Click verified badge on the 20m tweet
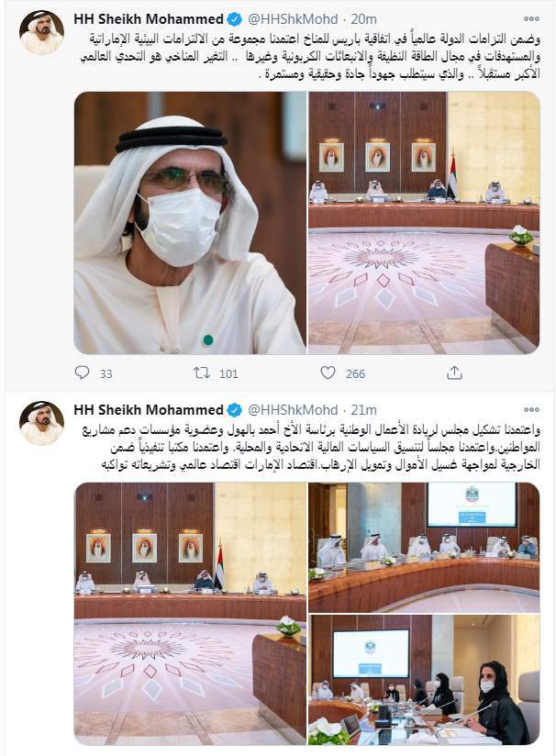This screenshot has width=556, height=756. tap(234, 19)
